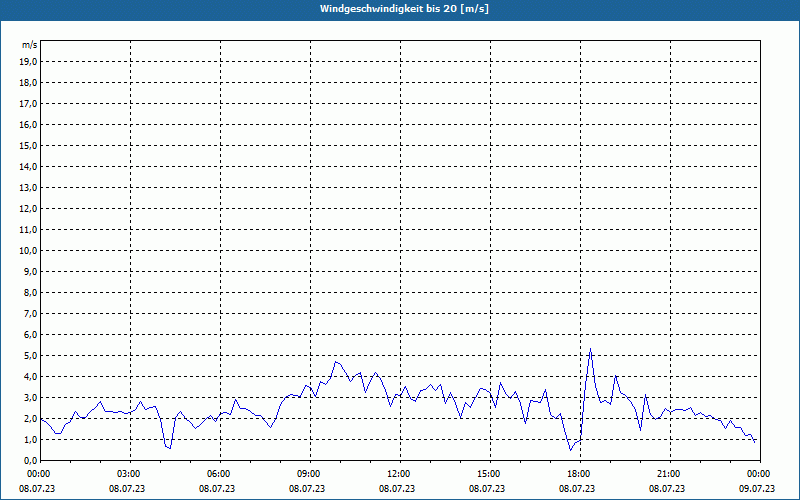Click the chart title 'Windgeschwindigkeit bis 20 [m/s]'
Image resolution: width=800 pixels, height=500 pixels.
pyautogui.click(x=404, y=9)
